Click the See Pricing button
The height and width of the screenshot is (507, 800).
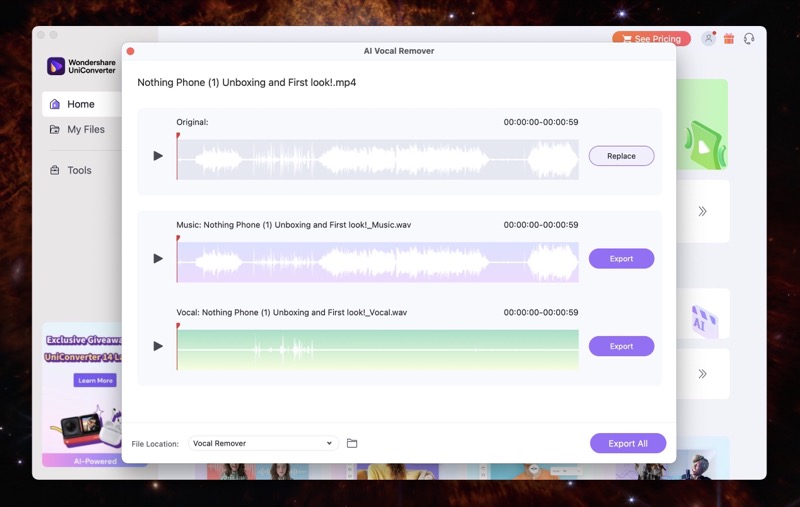click(x=652, y=39)
